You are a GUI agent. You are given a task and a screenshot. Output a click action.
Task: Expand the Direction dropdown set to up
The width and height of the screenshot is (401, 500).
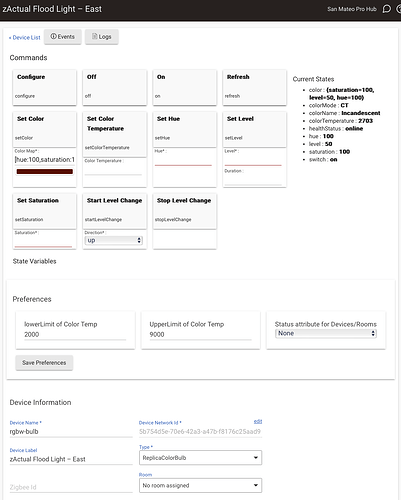point(114,240)
